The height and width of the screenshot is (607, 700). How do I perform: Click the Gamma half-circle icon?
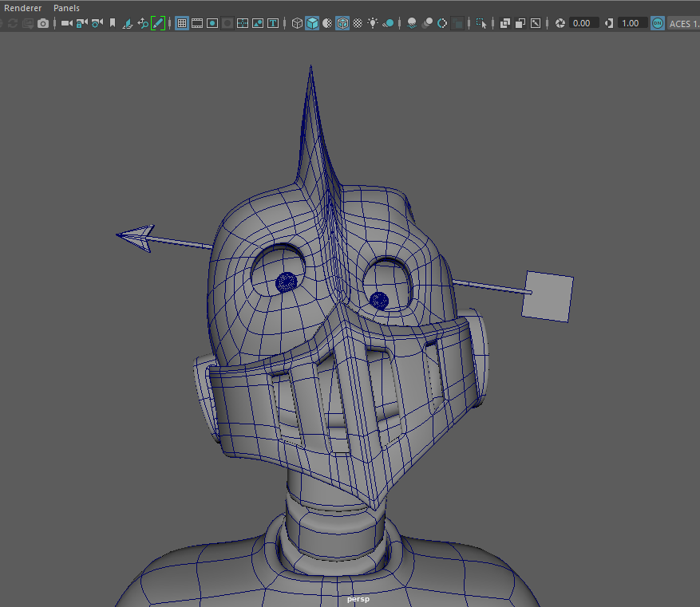(609, 23)
